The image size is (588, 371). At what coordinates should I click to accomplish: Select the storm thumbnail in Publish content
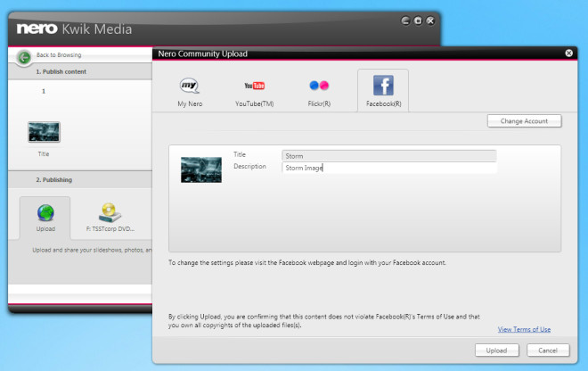pos(44,132)
